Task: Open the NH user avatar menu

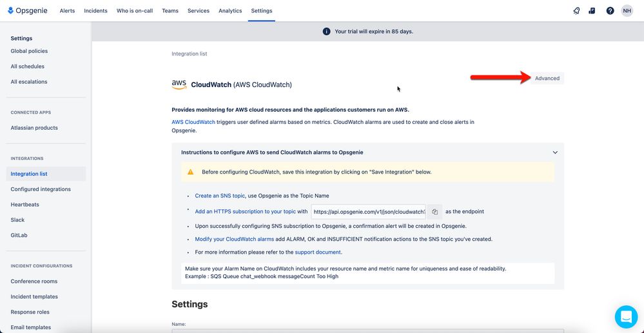Action: (x=627, y=11)
